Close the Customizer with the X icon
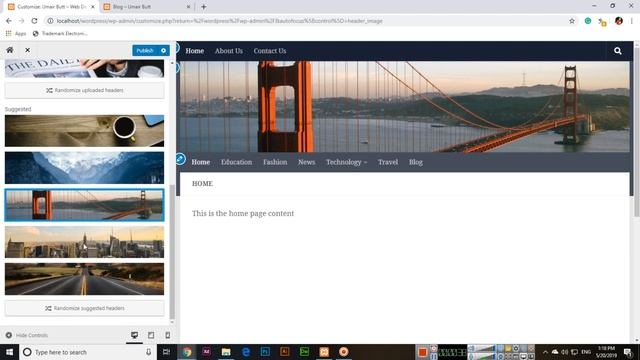The image size is (640, 360). [27, 50]
